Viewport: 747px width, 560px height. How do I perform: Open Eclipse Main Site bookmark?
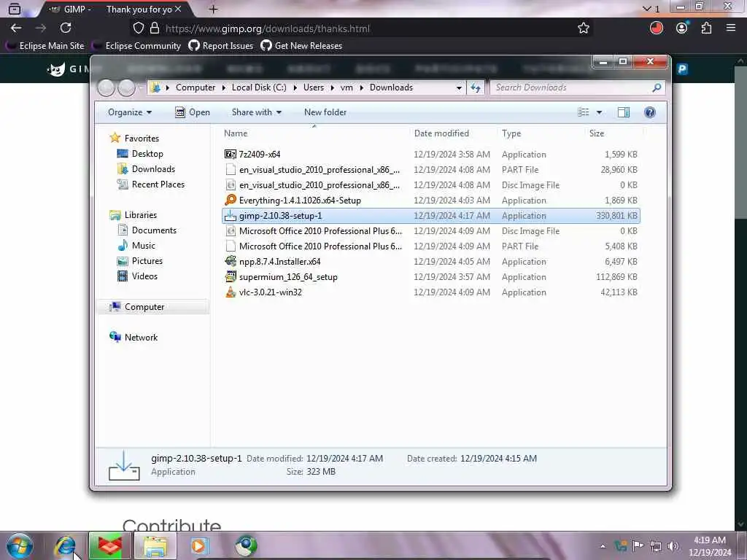coord(45,46)
